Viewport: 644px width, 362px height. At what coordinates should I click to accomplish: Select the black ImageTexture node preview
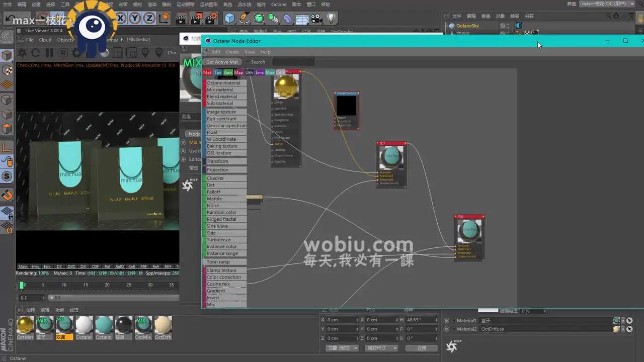[346, 106]
